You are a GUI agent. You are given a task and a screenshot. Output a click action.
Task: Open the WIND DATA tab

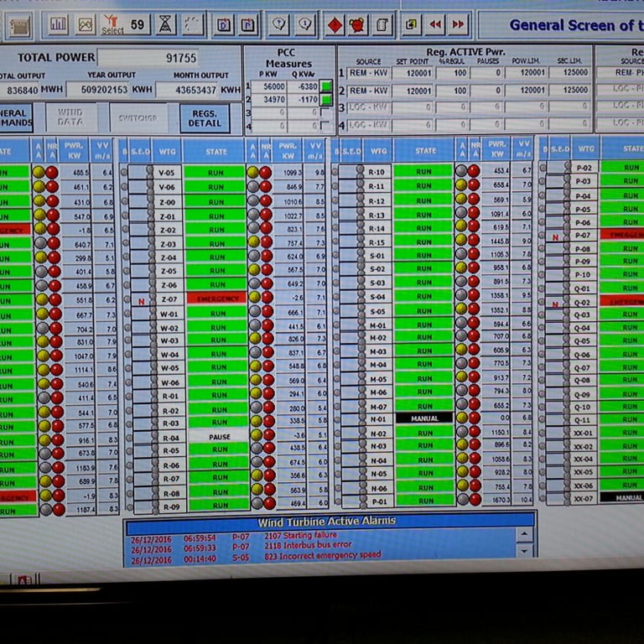coord(70,117)
